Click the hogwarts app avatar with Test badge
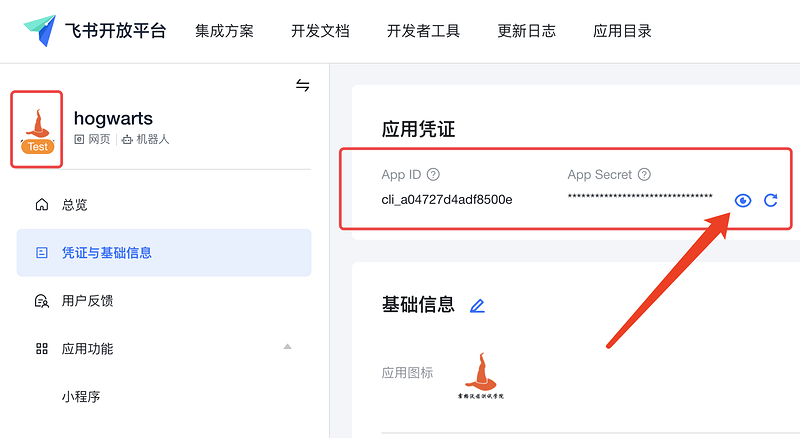This screenshot has width=800, height=438. (x=37, y=129)
